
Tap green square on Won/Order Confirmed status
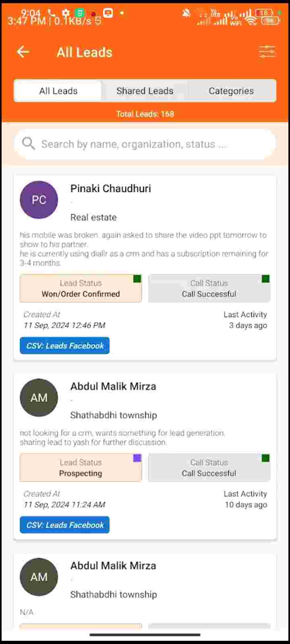tap(137, 279)
